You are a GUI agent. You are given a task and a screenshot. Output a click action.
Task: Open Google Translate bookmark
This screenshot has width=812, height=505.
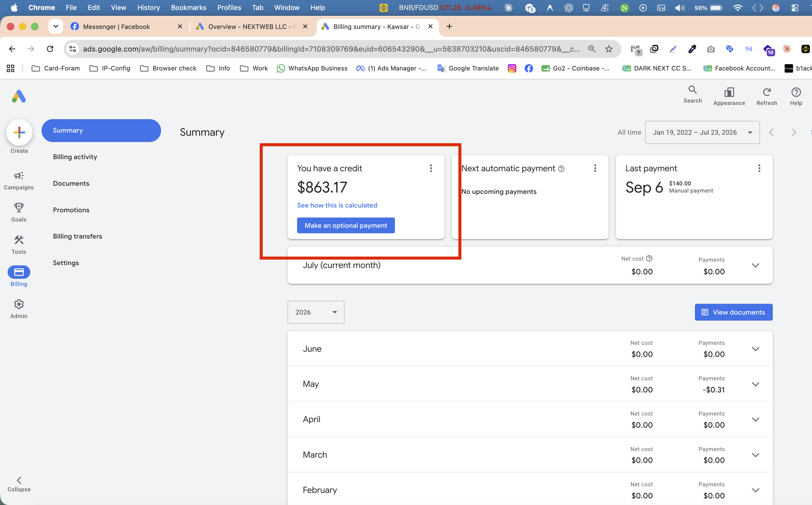coord(468,68)
